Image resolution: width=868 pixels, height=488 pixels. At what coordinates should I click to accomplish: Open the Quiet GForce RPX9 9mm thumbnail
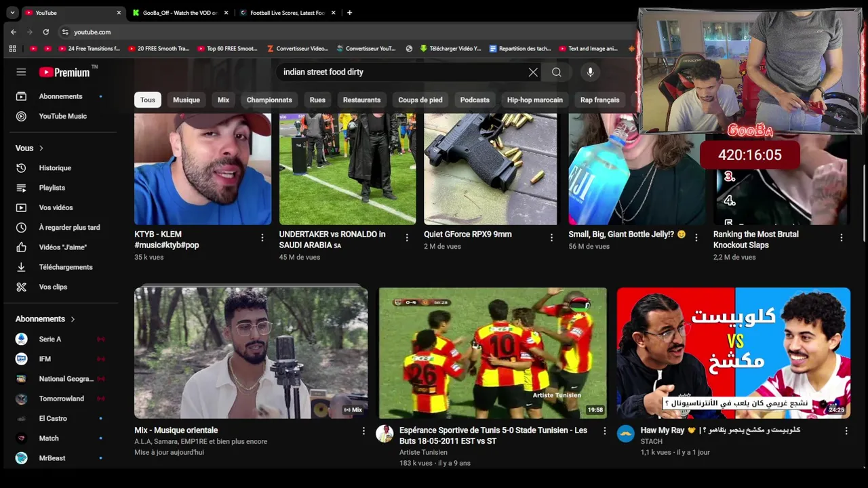tap(490, 169)
